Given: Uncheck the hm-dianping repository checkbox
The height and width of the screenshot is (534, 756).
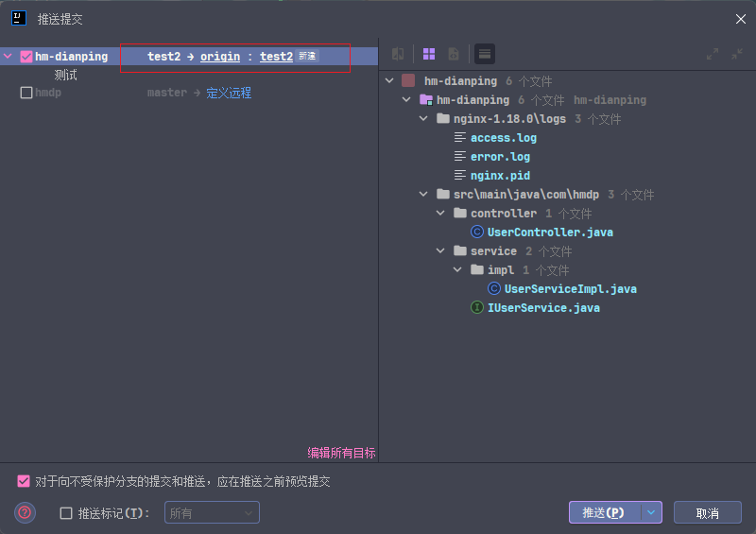Looking at the screenshot, I should [x=26, y=57].
